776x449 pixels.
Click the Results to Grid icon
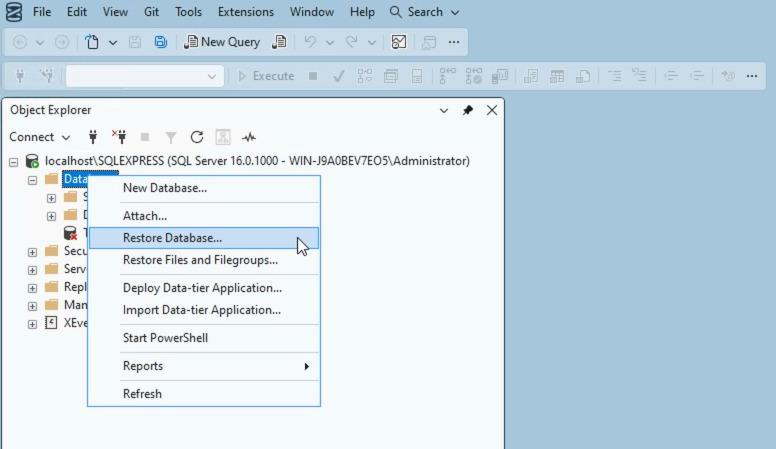tap(557, 76)
